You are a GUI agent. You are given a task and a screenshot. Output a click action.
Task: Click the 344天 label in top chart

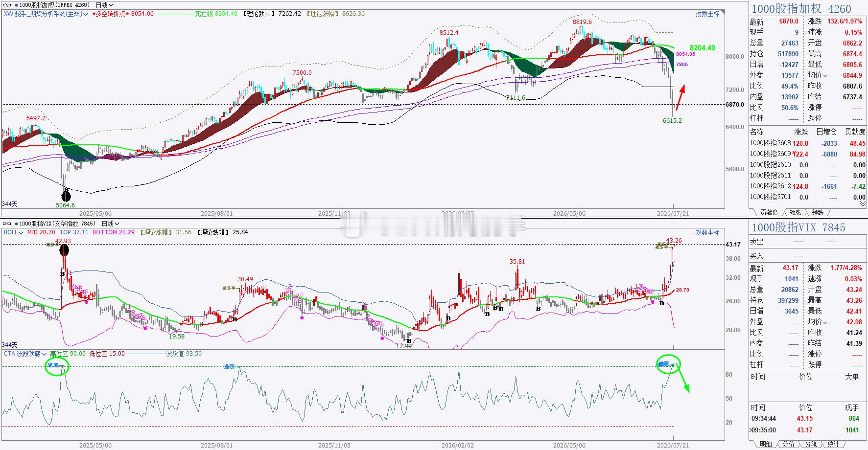(x=9, y=204)
